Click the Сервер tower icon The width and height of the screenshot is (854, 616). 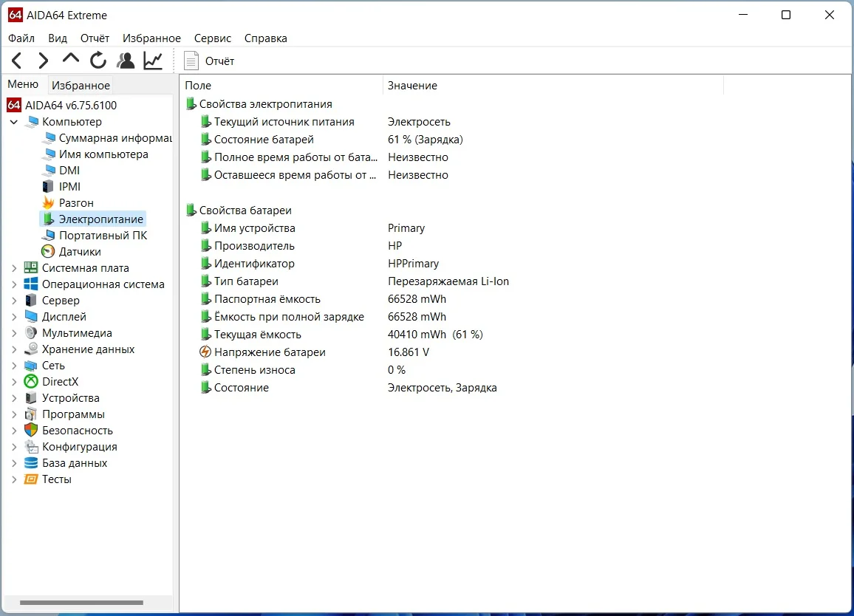31,301
